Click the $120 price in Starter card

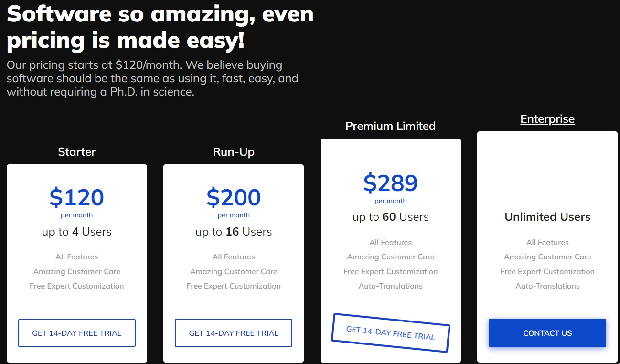click(77, 197)
